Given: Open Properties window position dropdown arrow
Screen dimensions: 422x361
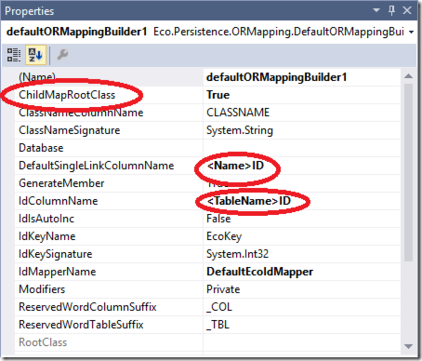Looking at the screenshot, I should click(377, 10).
